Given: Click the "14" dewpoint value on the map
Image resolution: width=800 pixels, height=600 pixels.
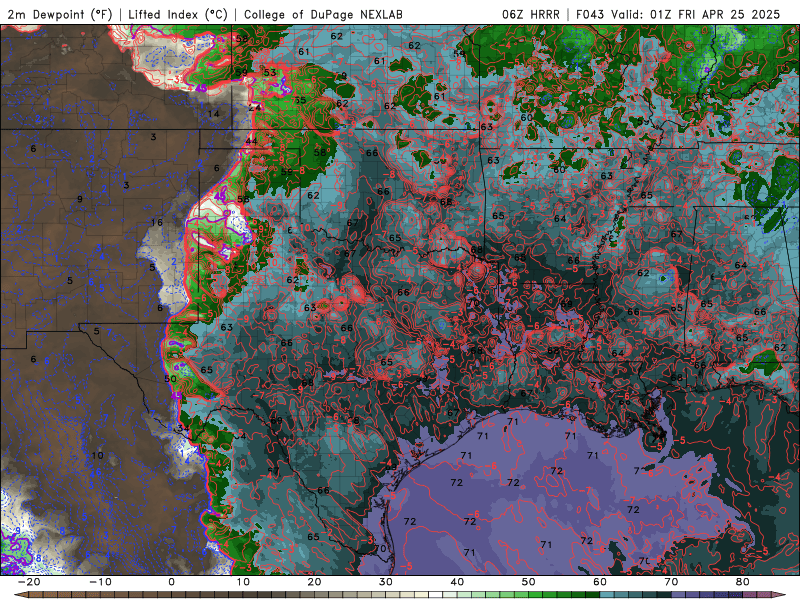Looking at the screenshot, I should (x=214, y=113).
